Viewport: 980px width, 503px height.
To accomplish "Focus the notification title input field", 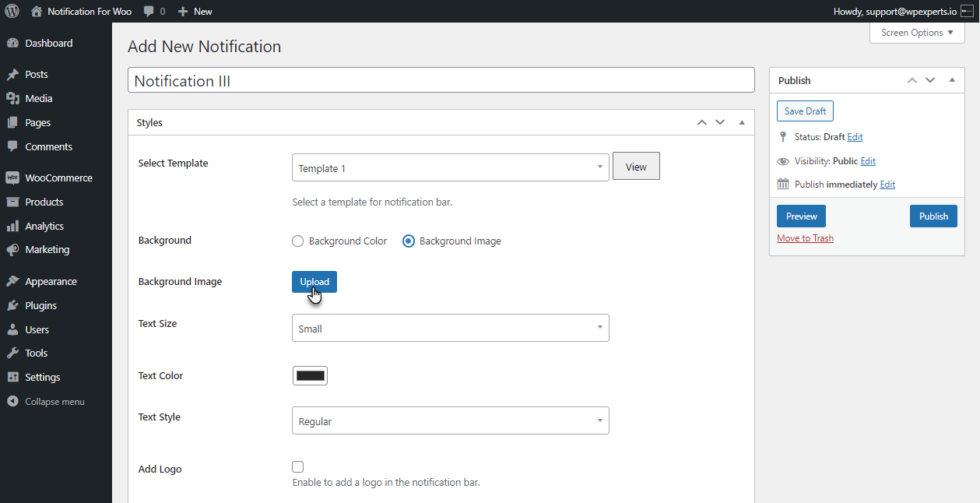I will click(x=441, y=80).
